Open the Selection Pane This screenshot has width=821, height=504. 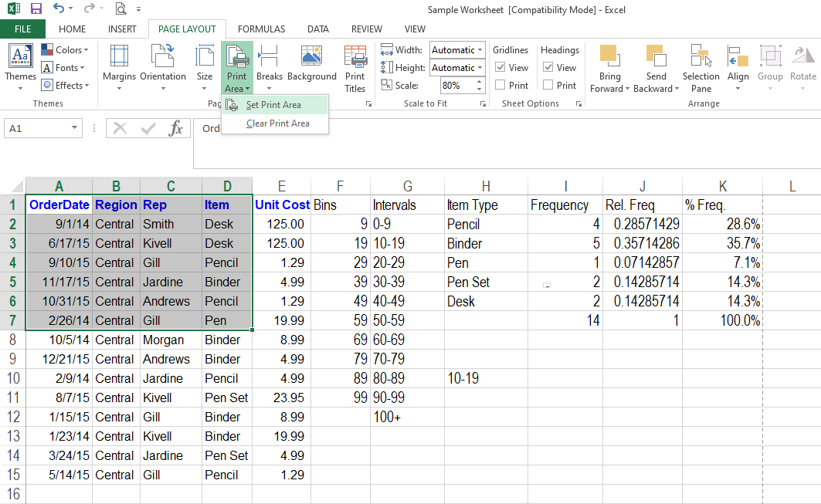(701, 66)
